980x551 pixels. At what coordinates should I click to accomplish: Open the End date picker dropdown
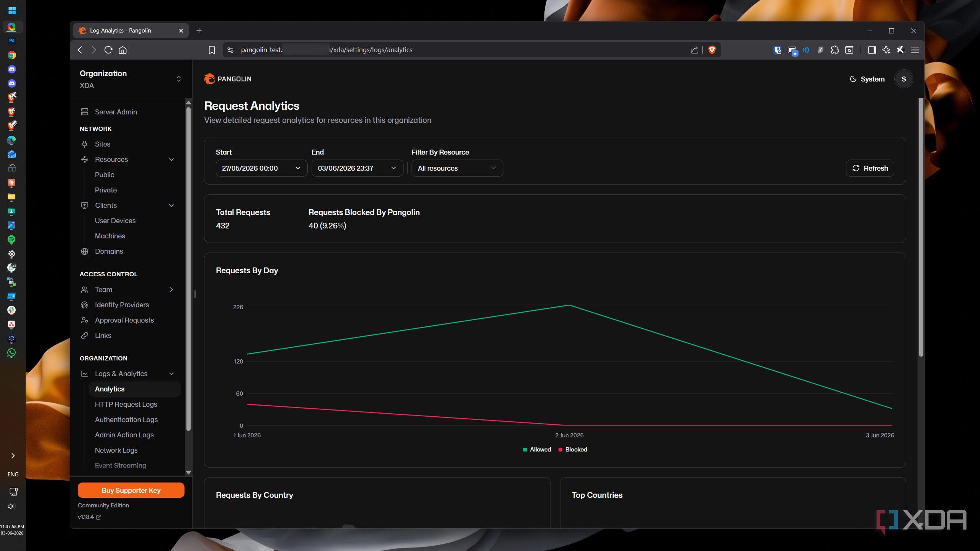[357, 168]
